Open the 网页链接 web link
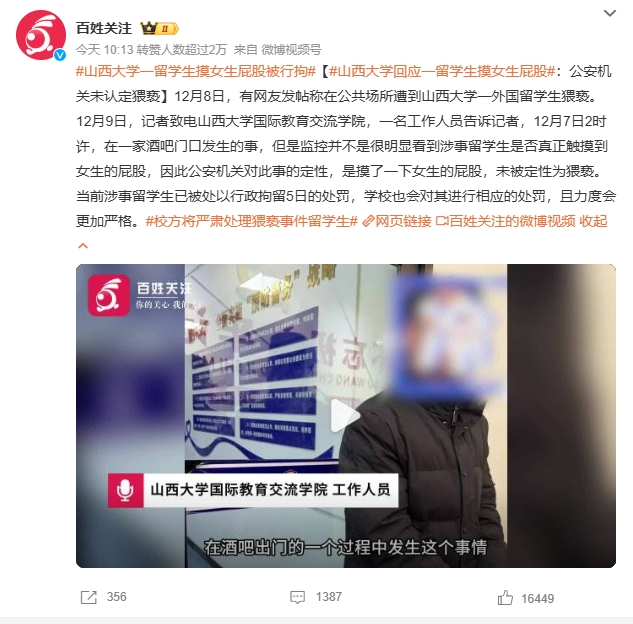The height and width of the screenshot is (624, 633). [x=397, y=221]
